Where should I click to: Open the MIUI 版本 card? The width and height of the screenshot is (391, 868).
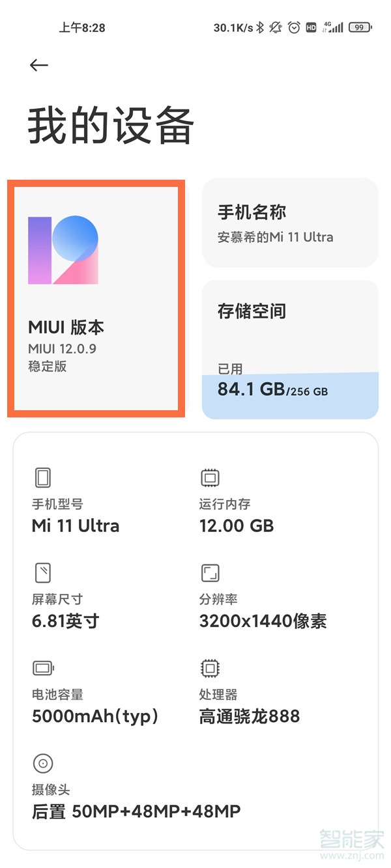(x=96, y=300)
